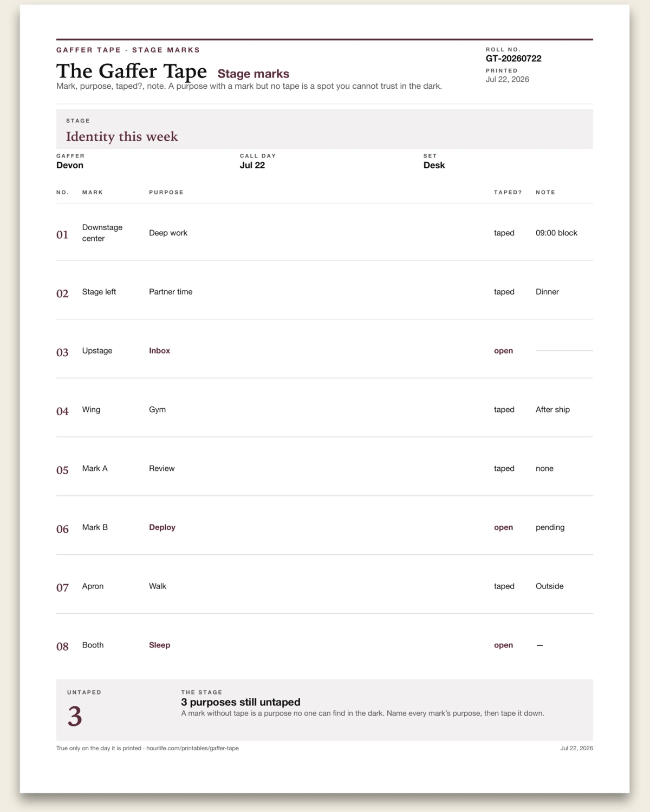Viewport: 650px width, 812px height.
Task: Select the Call Day value Jul 22
Action: (252, 165)
